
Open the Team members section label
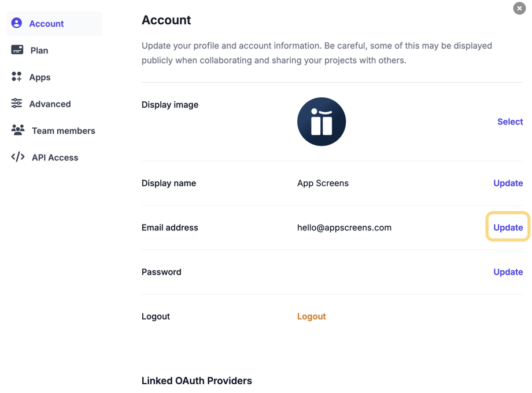[64, 131]
